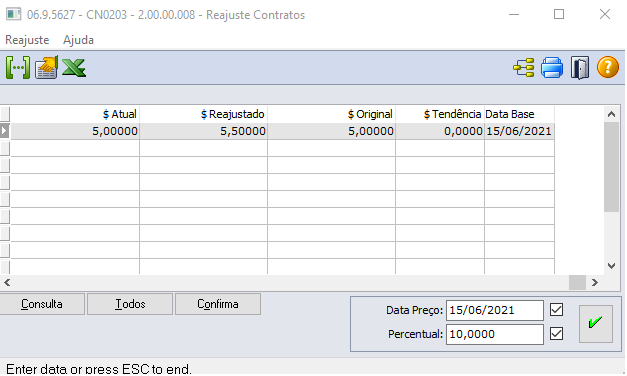Screen dimensions: 627x376
Task: Close the Reajuste Contratos window
Action: coord(605,14)
